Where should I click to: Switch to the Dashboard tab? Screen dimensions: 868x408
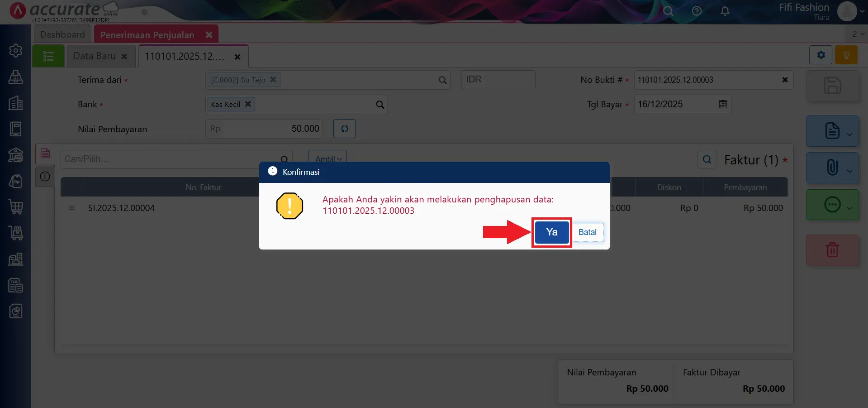62,34
